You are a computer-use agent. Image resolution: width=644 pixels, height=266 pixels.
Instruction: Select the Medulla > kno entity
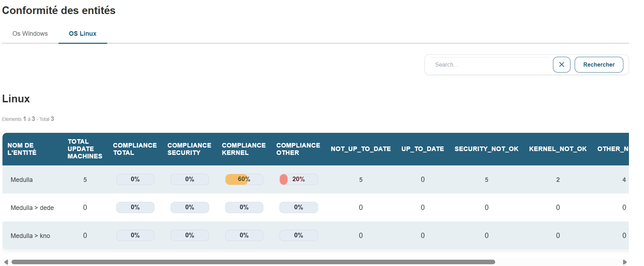pyautogui.click(x=30, y=236)
